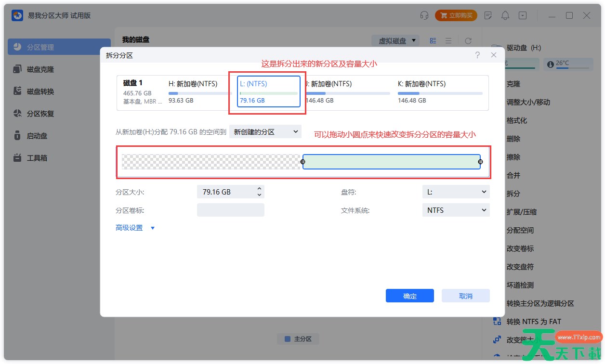Image resolution: width=605 pixels, height=364 pixels.
Task: Open 分区恢复 in the sidebar
Action: [x=40, y=114]
